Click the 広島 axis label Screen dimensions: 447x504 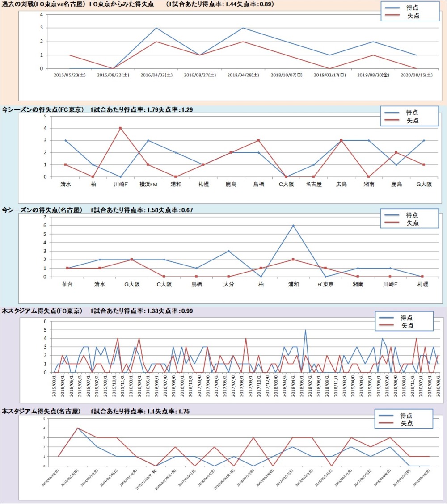click(341, 184)
